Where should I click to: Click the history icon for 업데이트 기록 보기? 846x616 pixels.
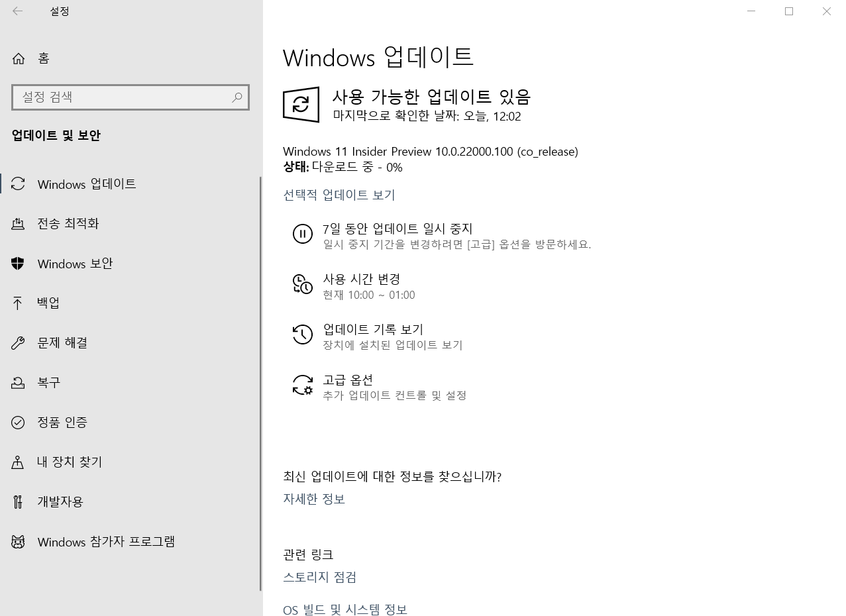303,334
